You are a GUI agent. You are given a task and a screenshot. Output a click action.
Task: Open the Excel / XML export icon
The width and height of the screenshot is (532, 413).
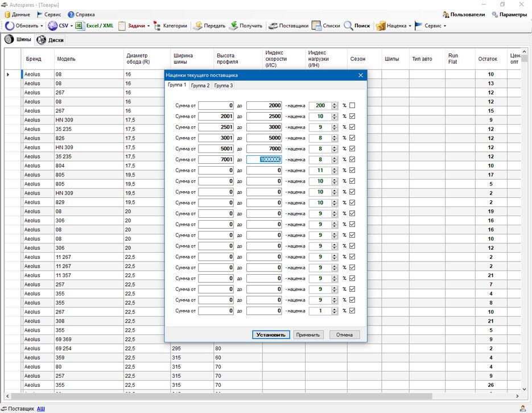[80, 26]
